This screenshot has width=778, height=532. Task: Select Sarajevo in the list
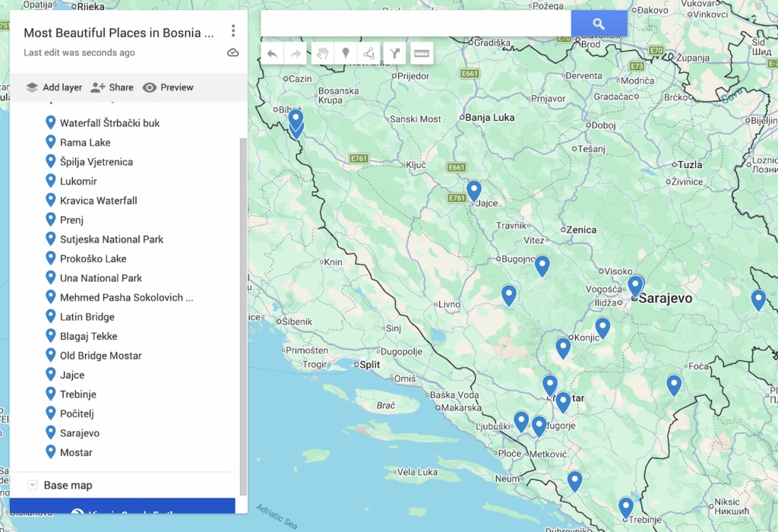click(80, 432)
